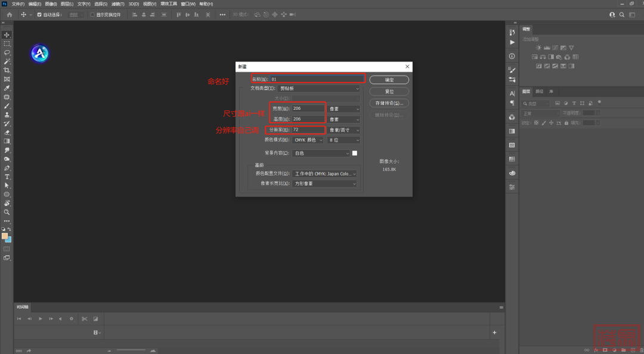The width and height of the screenshot is (644, 354).
Task: Add a Color Balance adjustment
Action: (543, 57)
